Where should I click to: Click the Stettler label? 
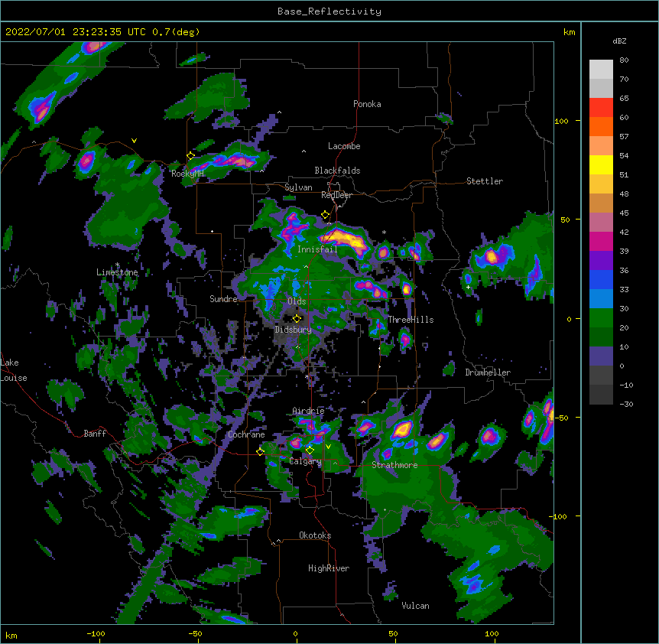pyautogui.click(x=484, y=181)
